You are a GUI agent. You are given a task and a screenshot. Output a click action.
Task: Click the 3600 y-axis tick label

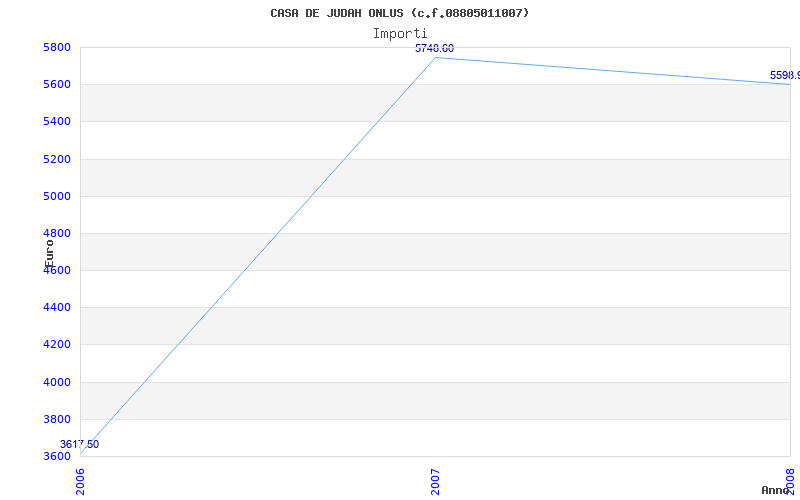point(55,456)
